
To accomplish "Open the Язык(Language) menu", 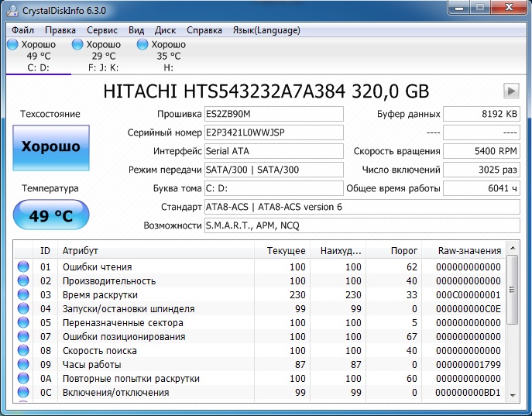I will coord(266,30).
